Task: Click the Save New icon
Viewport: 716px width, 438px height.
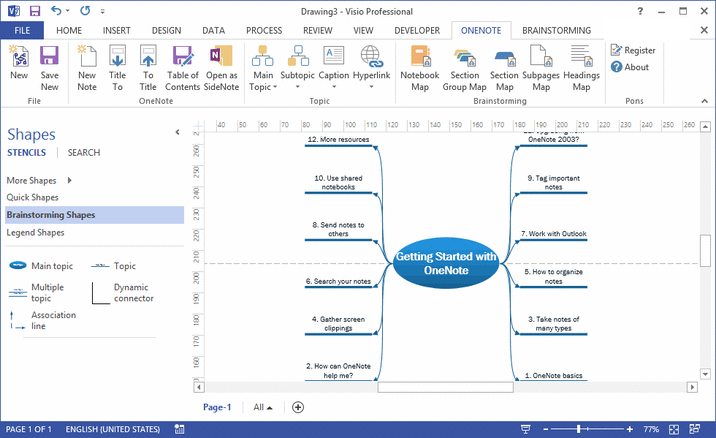Action: (49, 68)
